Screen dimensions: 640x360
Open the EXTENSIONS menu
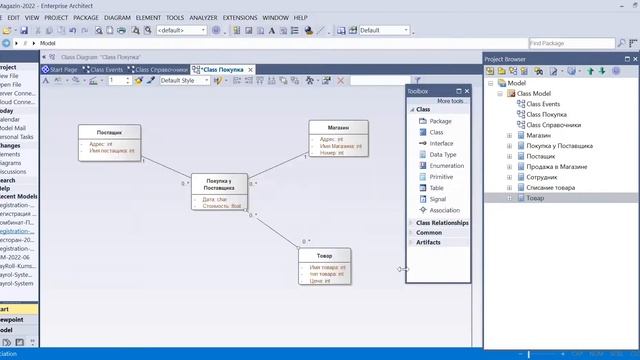(x=240, y=18)
